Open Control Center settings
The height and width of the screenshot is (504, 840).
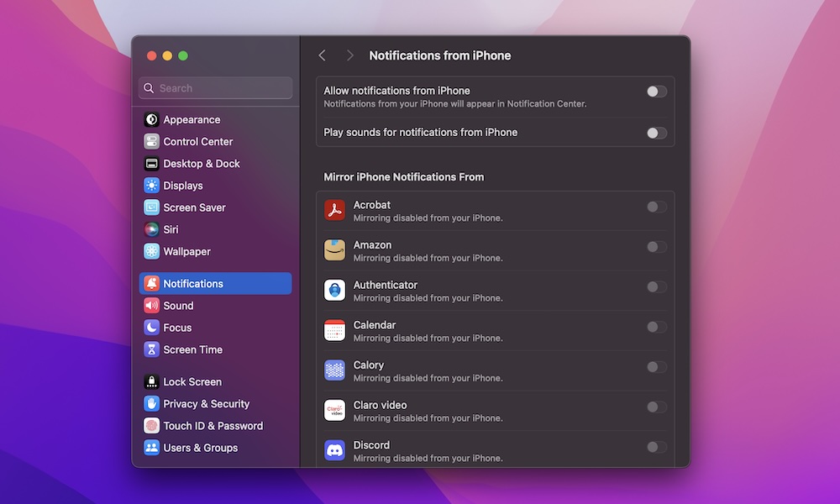(x=197, y=142)
